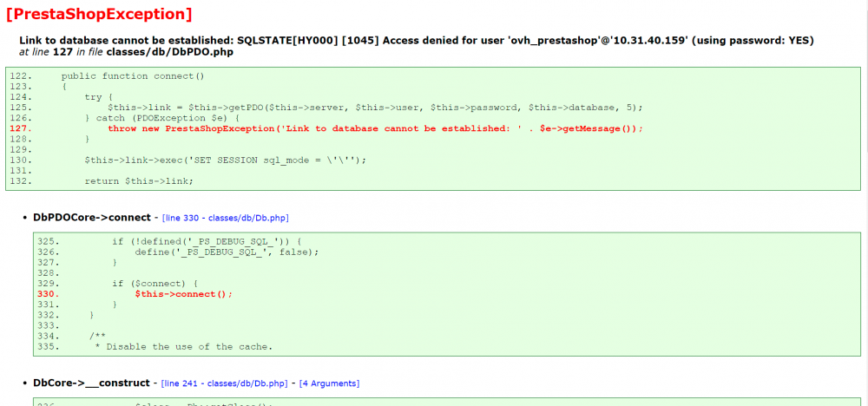Screen dimensions: 868x406
Task: Click the 'if ($connect) {' line
Action: coord(155,283)
